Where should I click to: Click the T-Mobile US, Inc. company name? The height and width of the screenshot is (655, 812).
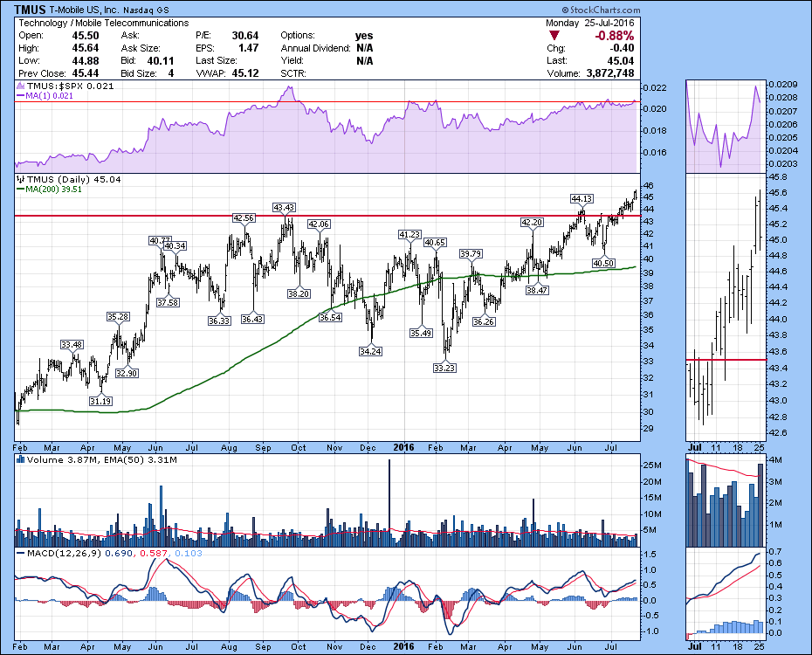85,10
